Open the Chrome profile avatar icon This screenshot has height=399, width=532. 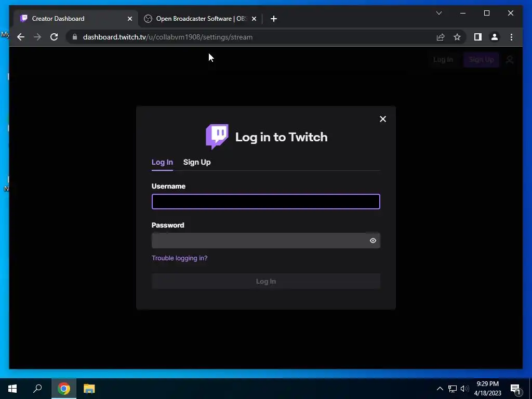click(x=495, y=37)
